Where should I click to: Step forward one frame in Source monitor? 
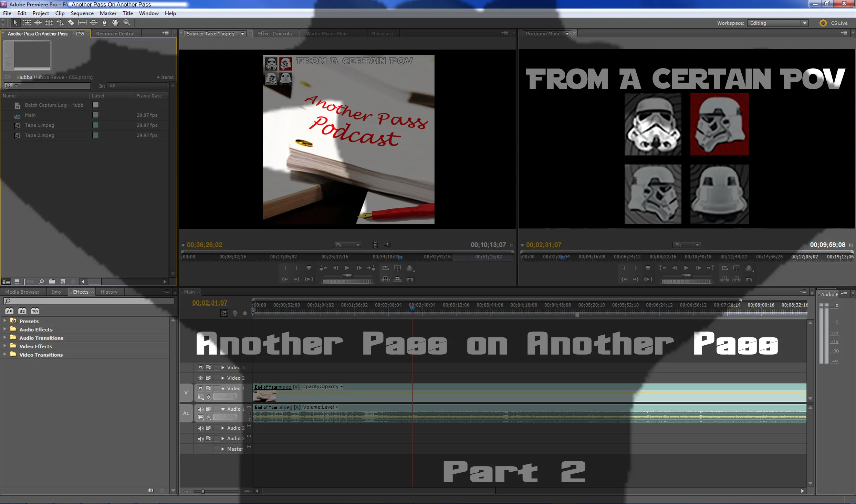click(359, 268)
